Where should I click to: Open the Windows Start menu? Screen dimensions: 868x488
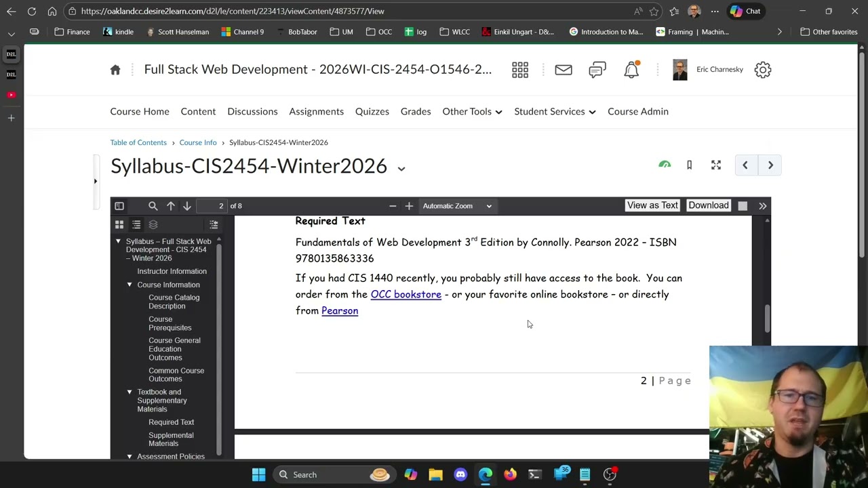pos(258,474)
